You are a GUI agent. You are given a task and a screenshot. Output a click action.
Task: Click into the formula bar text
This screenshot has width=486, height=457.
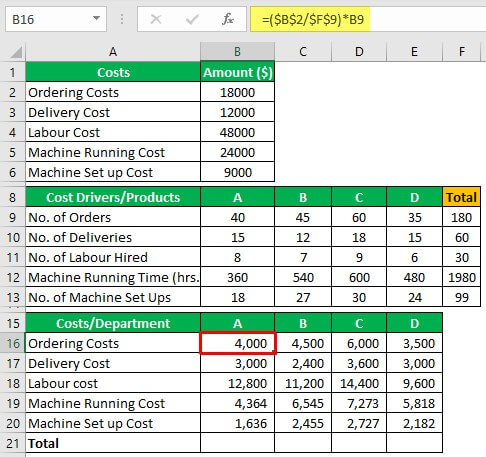(x=368, y=19)
